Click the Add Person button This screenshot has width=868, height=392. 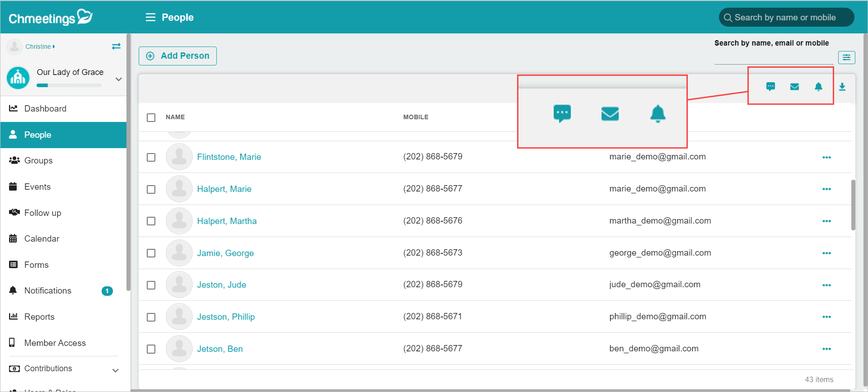tap(177, 56)
